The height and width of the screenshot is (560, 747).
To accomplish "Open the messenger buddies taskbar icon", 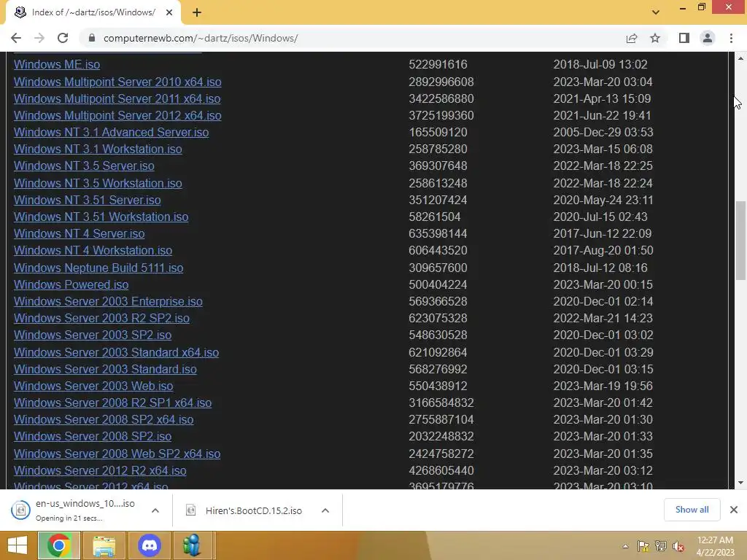I will coord(192,545).
